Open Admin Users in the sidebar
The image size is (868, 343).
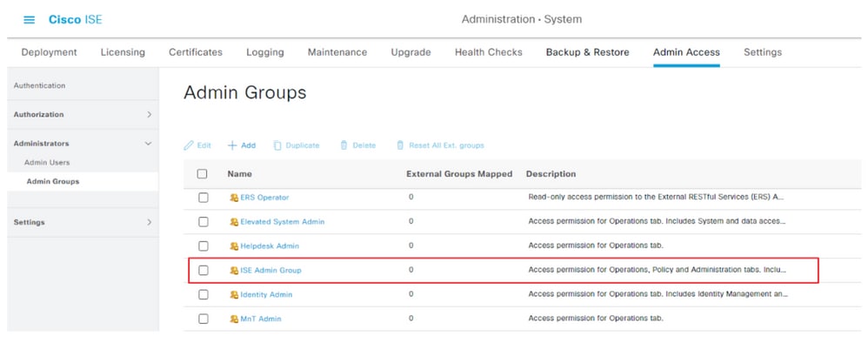47,162
